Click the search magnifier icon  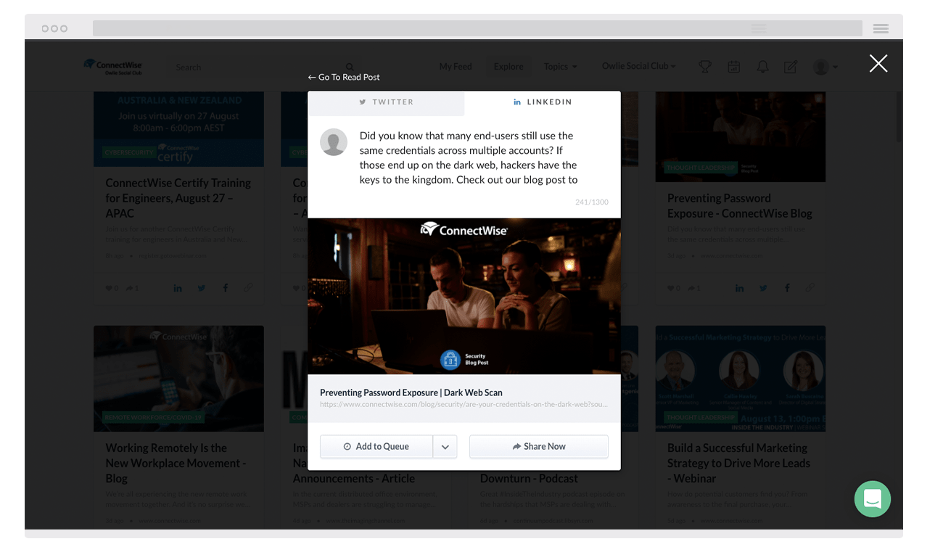pos(350,67)
